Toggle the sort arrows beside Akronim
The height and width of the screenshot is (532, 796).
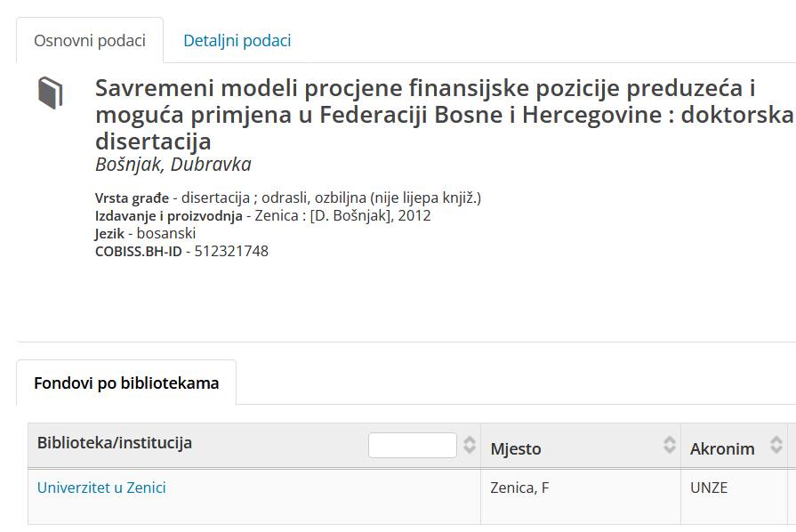point(776,446)
